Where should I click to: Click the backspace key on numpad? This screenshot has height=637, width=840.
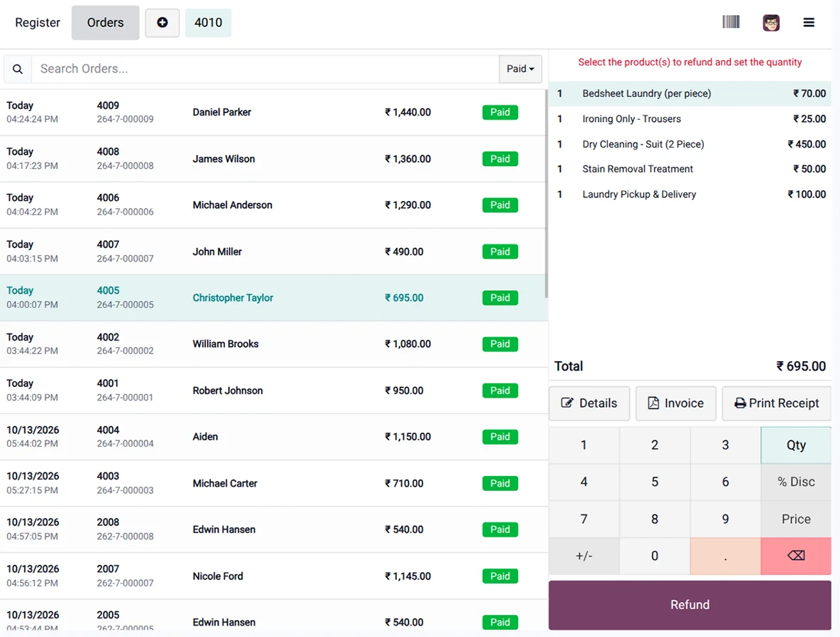(796, 556)
